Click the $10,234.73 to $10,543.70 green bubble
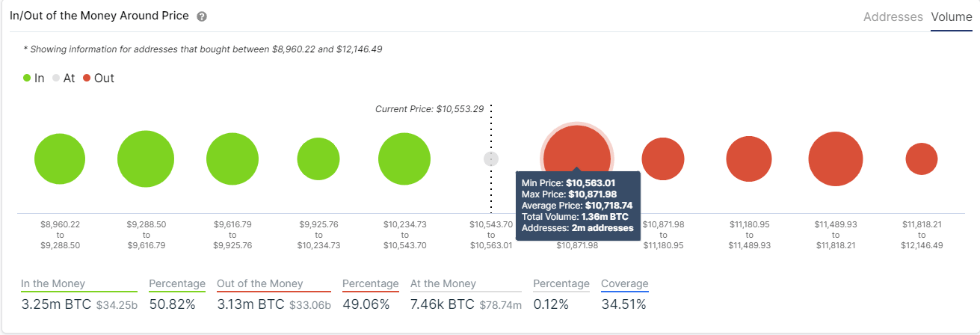980x335 pixels. 404,159
